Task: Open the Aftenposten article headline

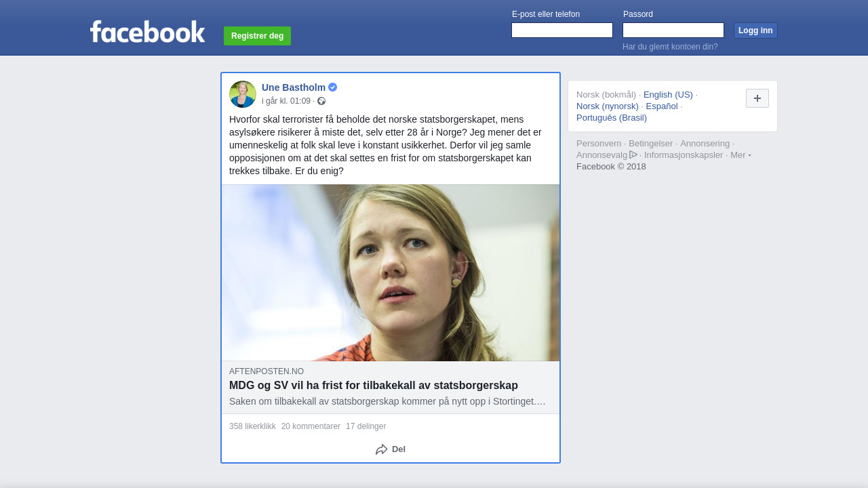Action: click(x=373, y=386)
